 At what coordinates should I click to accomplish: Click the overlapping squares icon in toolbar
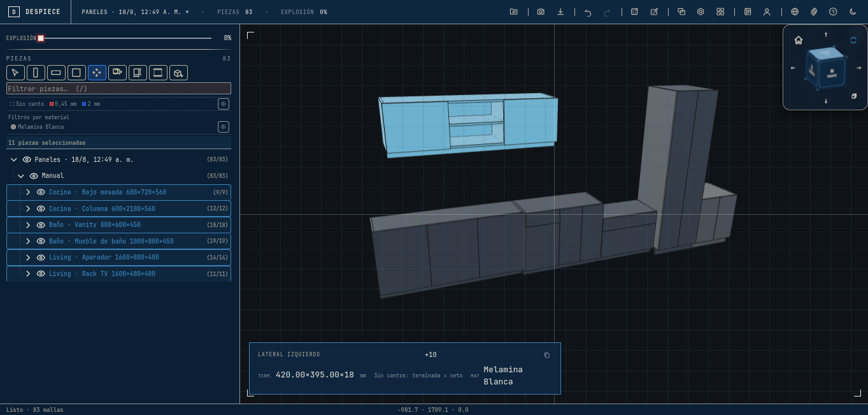(681, 11)
